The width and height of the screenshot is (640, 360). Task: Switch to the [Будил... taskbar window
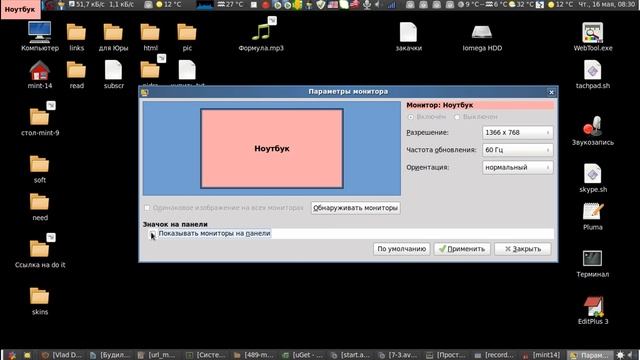coord(111,355)
